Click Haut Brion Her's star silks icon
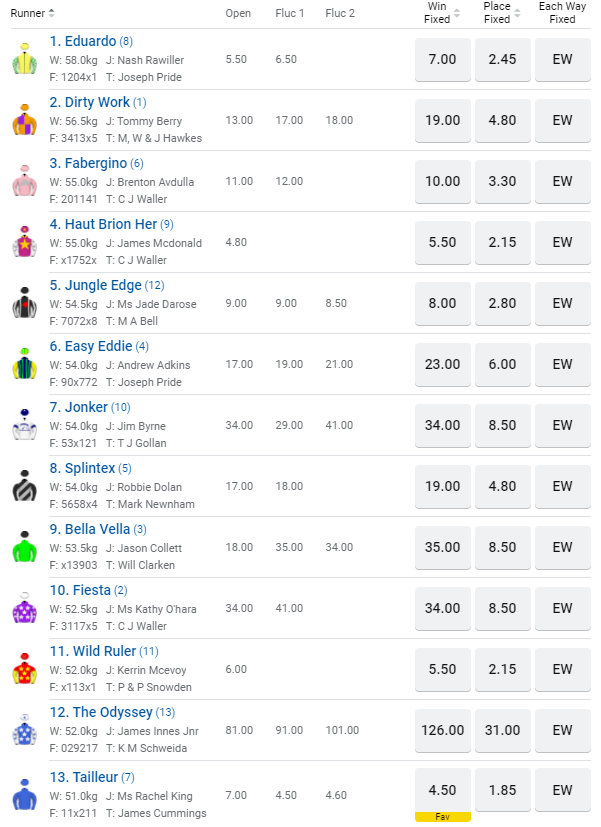 24,243
